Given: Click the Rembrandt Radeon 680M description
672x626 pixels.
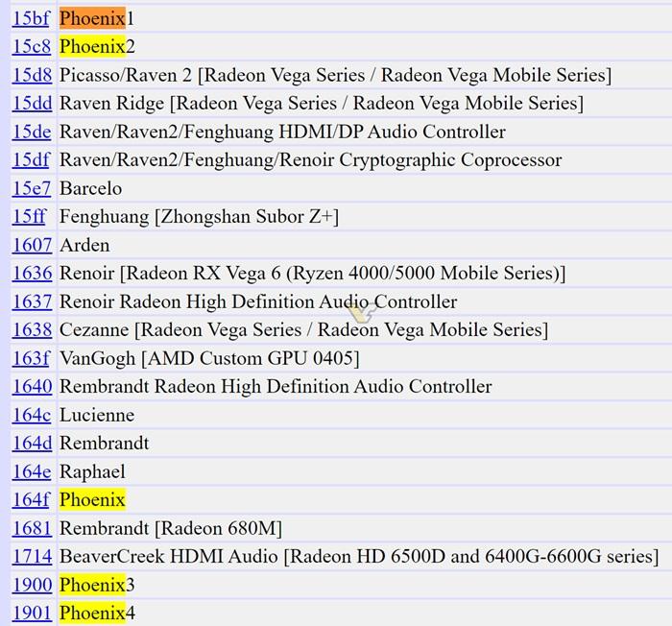Looking at the screenshot, I should click(171, 528).
